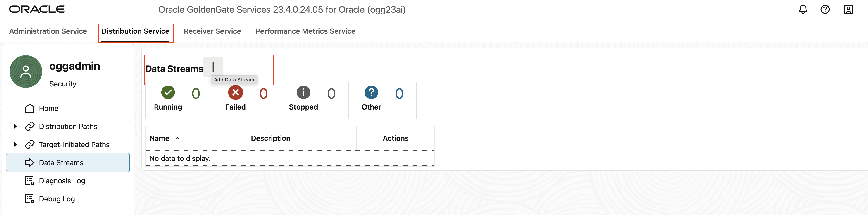Switch to Receiver Service tab
The width and height of the screenshot is (868, 215).
pos(212,31)
